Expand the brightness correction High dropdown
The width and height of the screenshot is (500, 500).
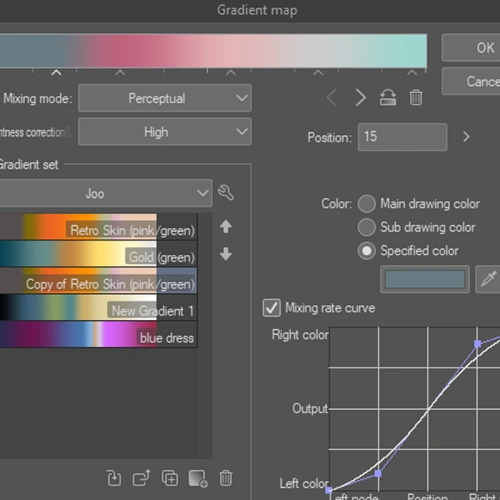pos(165,132)
